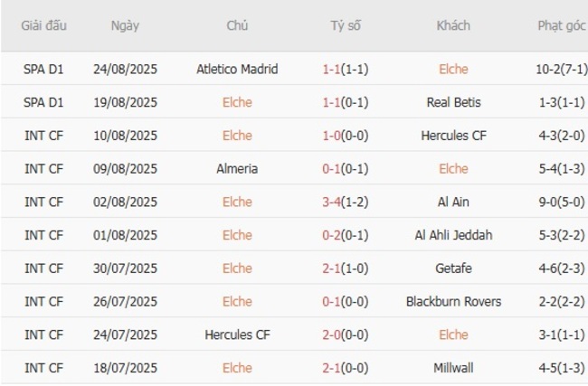Open the Al Ahli Jeddah team link
This screenshot has width=588, height=386.
[x=453, y=235]
